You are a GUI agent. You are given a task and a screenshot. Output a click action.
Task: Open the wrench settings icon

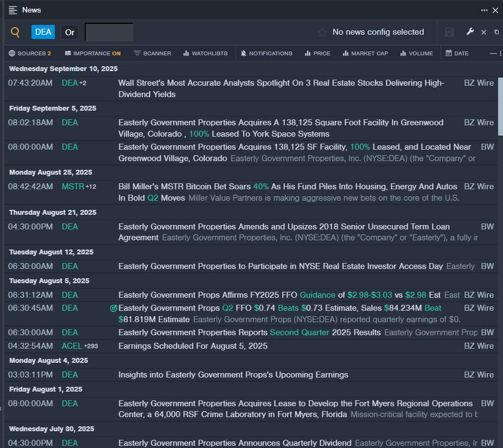click(470, 32)
